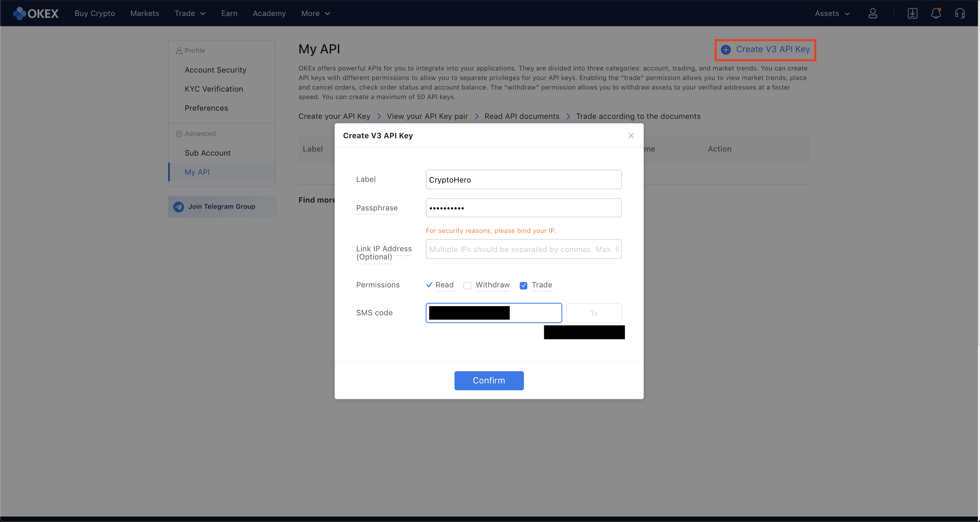The image size is (980, 522).
Task: Click the OKEX logo
Action: (36, 13)
